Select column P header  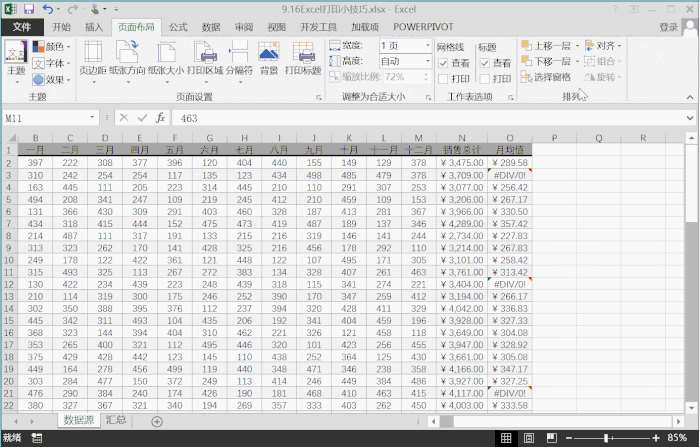point(554,138)
